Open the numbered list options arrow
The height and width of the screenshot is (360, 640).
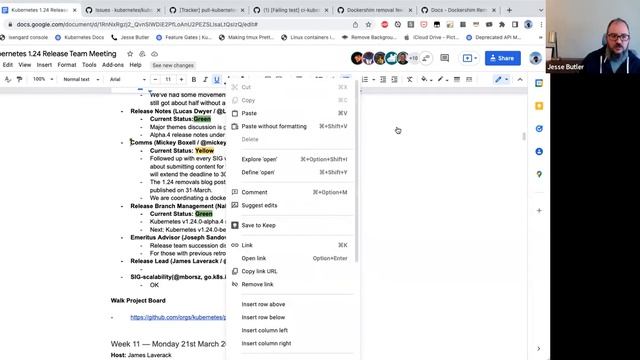click(x=373, y=80)
